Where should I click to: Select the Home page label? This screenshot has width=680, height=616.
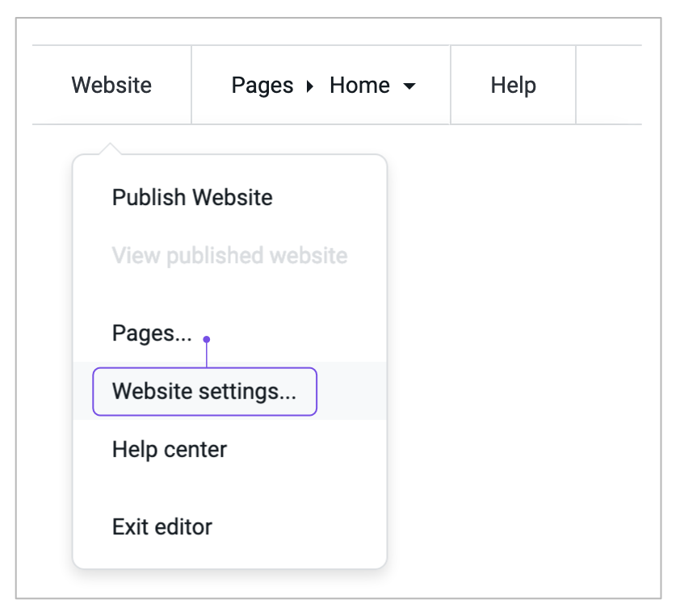(359, 85)
